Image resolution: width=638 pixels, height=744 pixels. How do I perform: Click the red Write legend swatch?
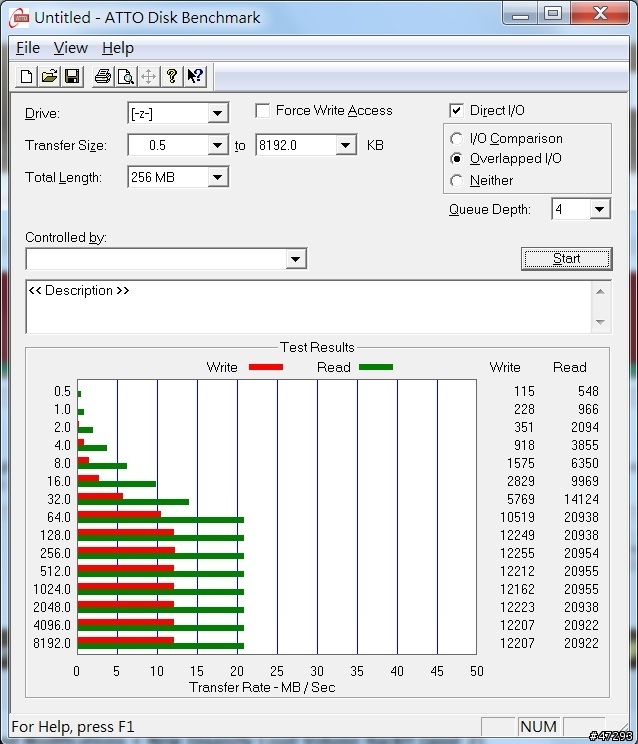[266, 367]
